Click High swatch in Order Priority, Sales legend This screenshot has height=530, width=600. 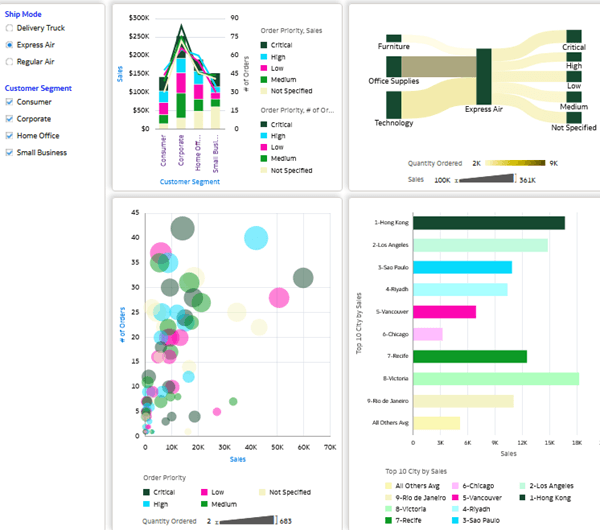pos(264,57)
